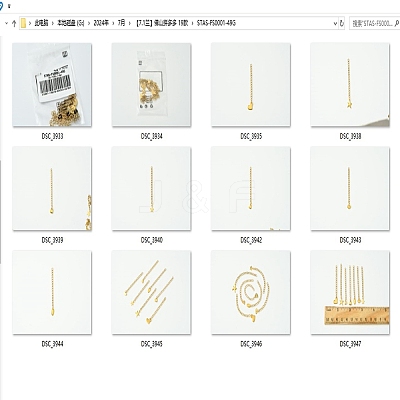400x400 pixels.
Task: Select thumbnail DSC_3944
Action: coord(52,293)
